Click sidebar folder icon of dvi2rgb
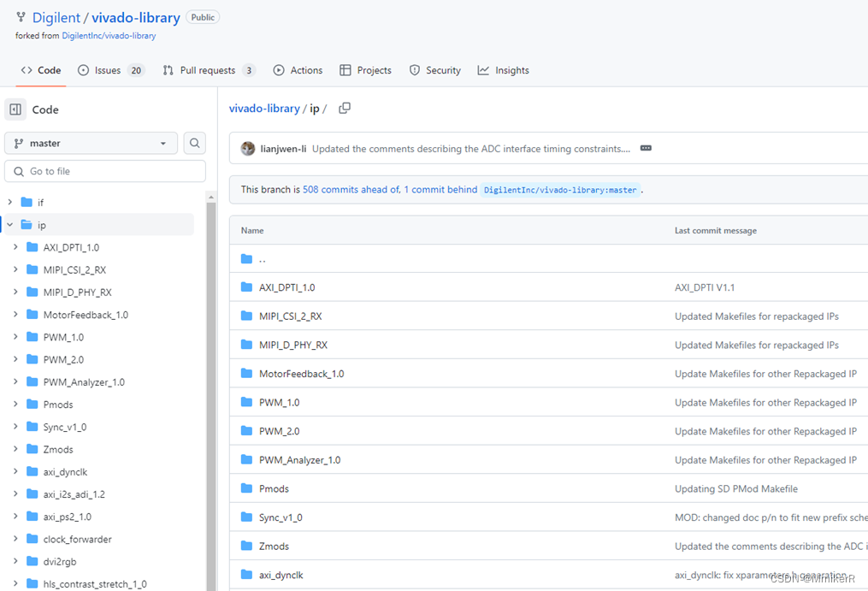 (x=32, y=561)
